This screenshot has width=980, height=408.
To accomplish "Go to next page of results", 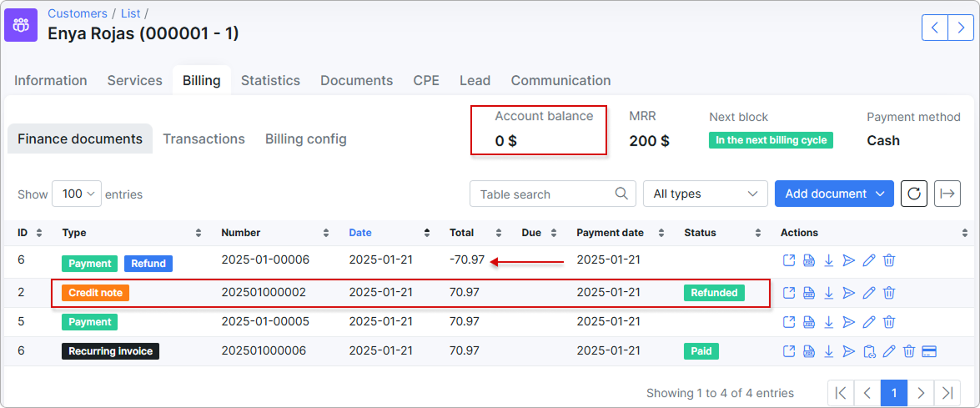I will pos(921,393).
